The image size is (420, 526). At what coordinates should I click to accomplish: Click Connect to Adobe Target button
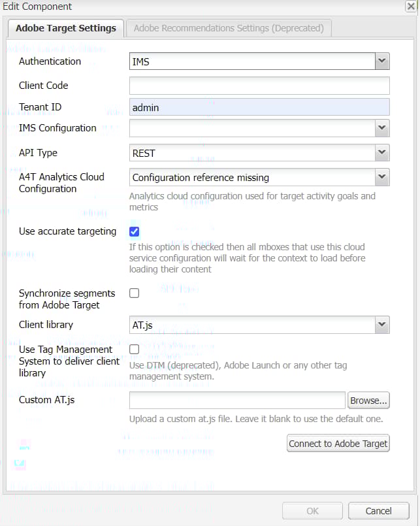(x=338, y=444)
